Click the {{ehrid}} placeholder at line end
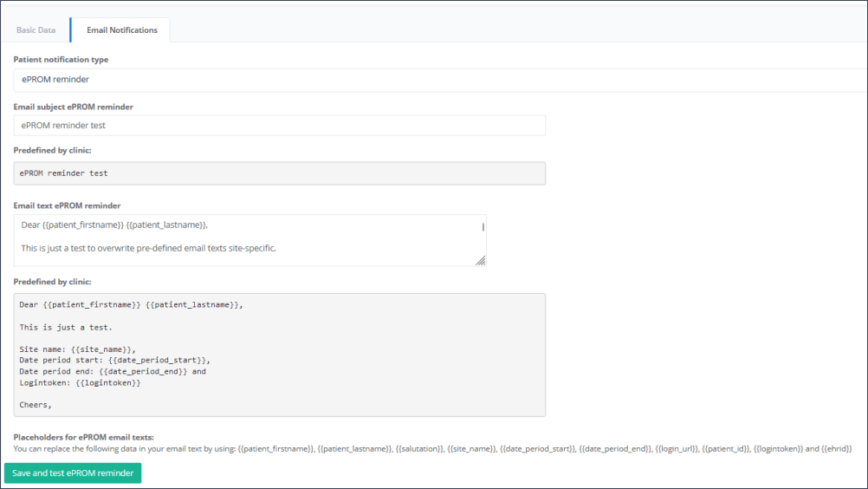The image size is (868, 489). [x=837, y=449]
